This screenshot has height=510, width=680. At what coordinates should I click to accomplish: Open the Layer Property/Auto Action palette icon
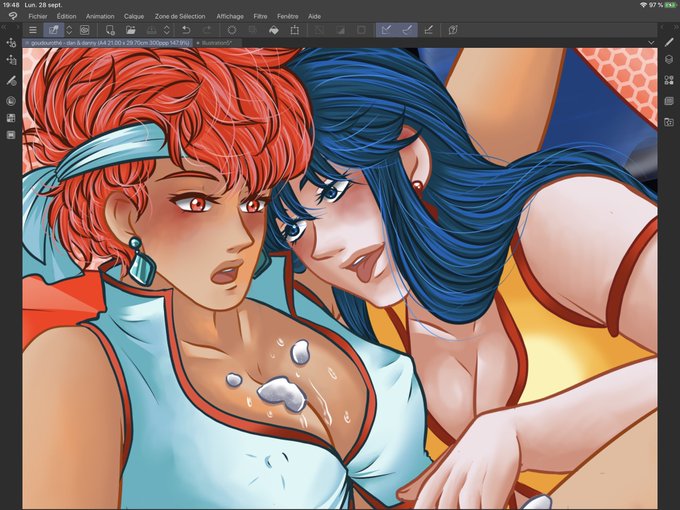click(669, 80)
